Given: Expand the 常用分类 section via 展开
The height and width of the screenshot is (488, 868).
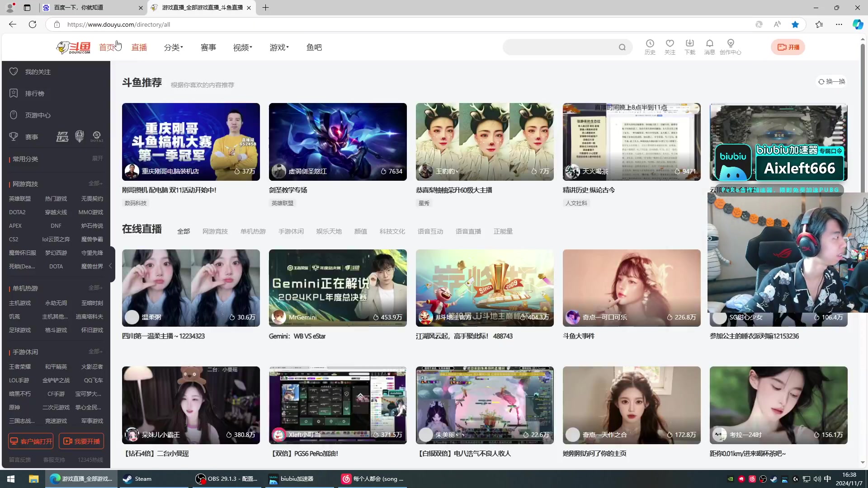Looking at the screenshot, I should coord(98,159).
